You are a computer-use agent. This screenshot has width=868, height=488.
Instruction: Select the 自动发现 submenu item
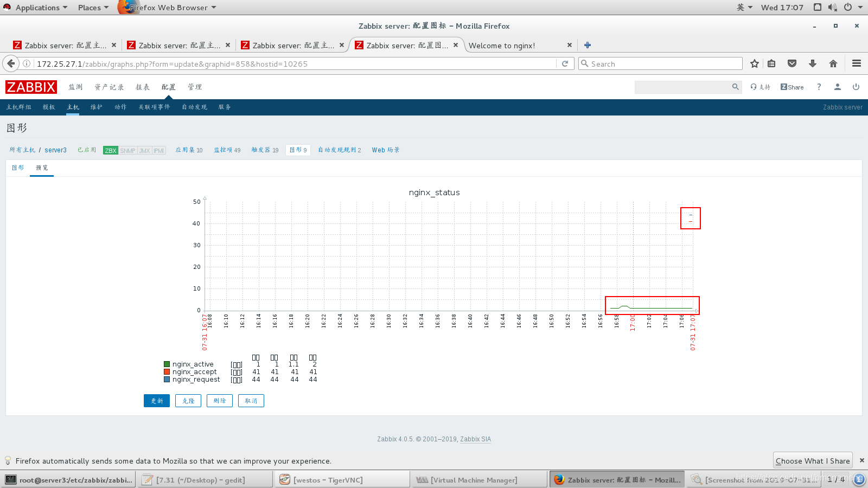195,107
